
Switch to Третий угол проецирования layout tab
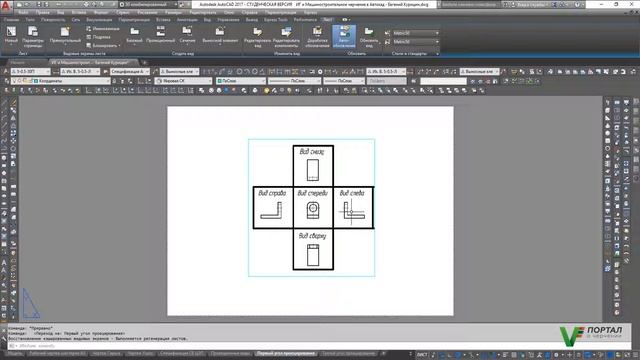click(x=348, y=353)
